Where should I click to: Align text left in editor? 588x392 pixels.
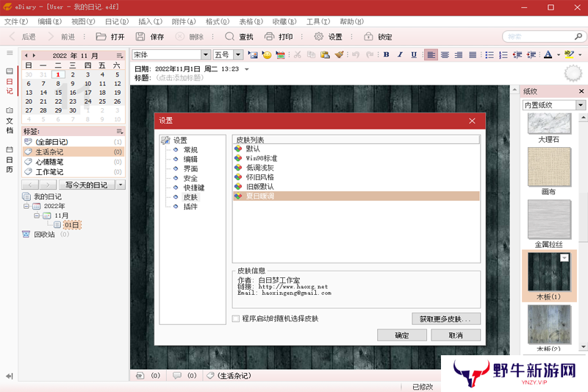coord(431,55)
